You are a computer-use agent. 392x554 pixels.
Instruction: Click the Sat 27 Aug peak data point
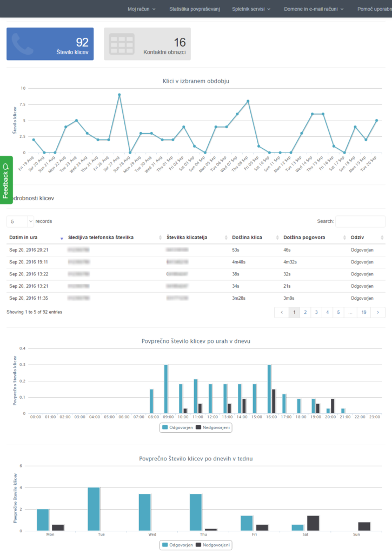119,95
